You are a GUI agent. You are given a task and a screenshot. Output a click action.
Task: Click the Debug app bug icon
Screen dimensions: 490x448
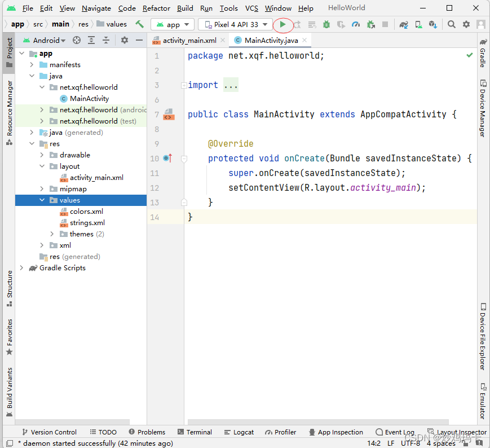coord(326,24)
